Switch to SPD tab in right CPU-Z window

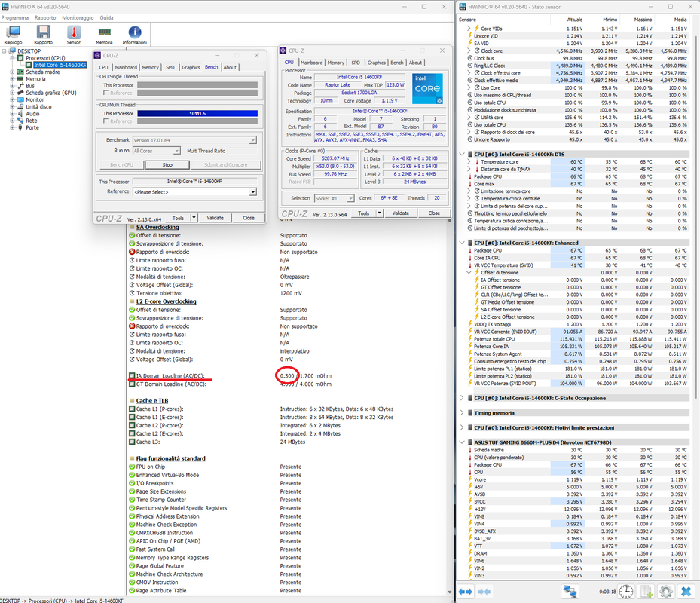coord(356,63)
